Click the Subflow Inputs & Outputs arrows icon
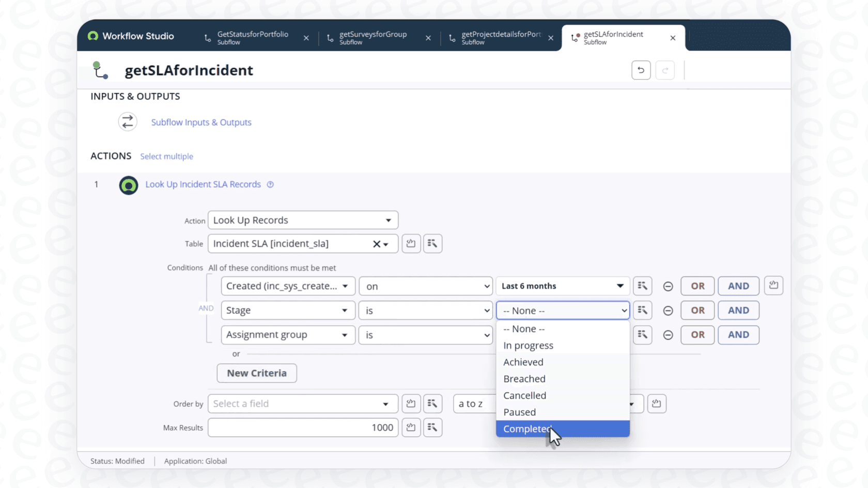Image resolution: width=868 pixels, height=488 pixels. (x=128, y=122)
